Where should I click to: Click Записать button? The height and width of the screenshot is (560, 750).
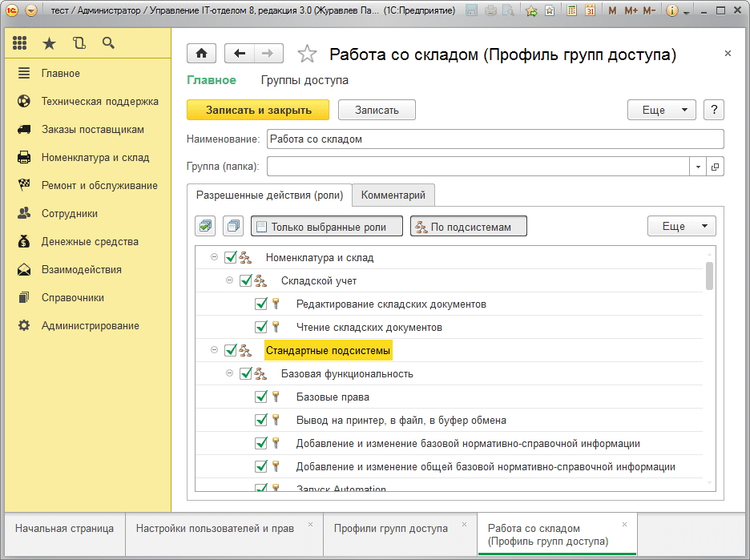coord(377,110)
